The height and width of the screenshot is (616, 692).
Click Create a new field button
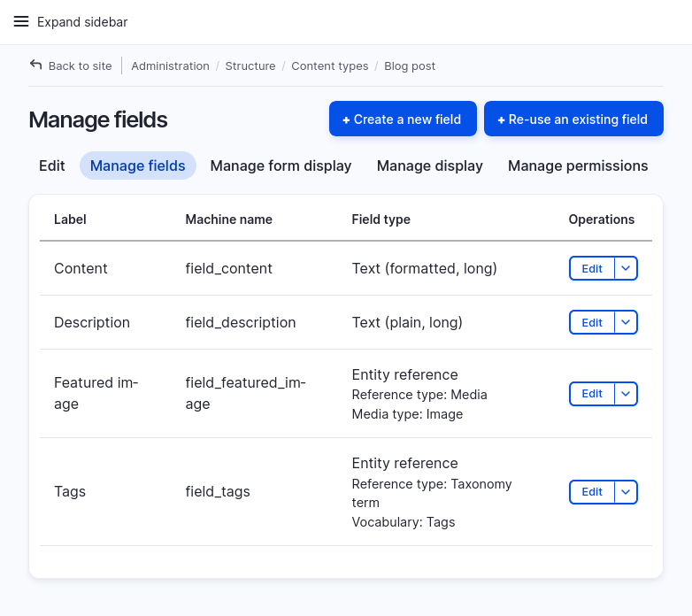[403, 119]
